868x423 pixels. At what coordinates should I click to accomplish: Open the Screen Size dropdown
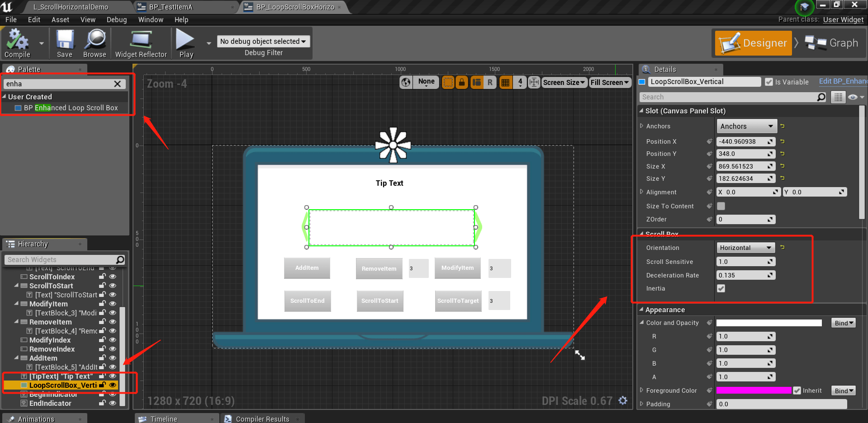click(x=564, y=82)
